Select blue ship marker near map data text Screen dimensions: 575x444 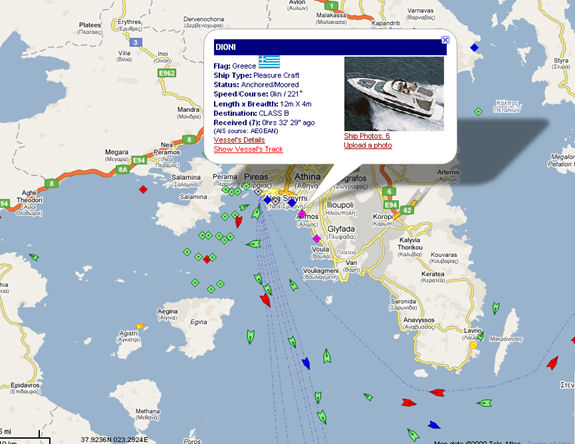(434, 425)
